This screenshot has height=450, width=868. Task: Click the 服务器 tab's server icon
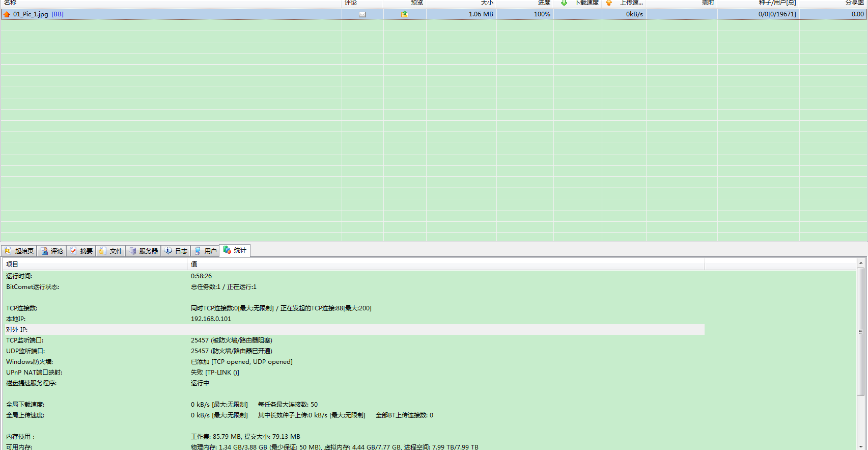[x=132, y=251]
